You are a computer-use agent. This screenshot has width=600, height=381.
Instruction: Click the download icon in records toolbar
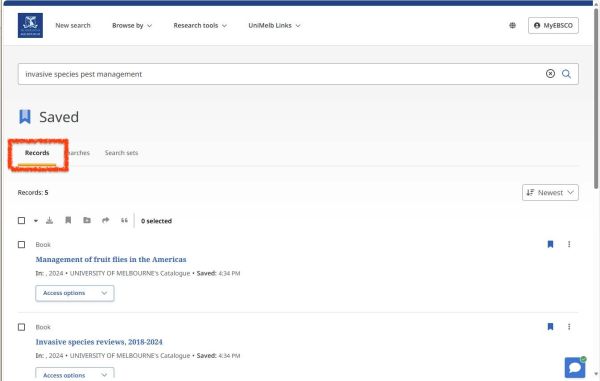(x=49, y=220)
